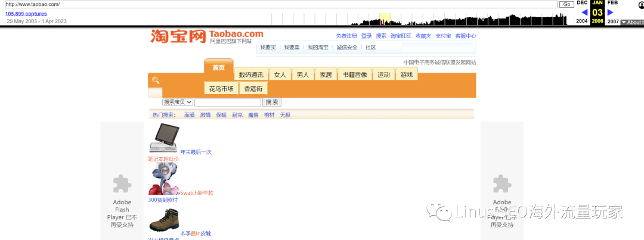Select DEC 2004 previous capture month

pyautogui.click(x=582, y=12)
